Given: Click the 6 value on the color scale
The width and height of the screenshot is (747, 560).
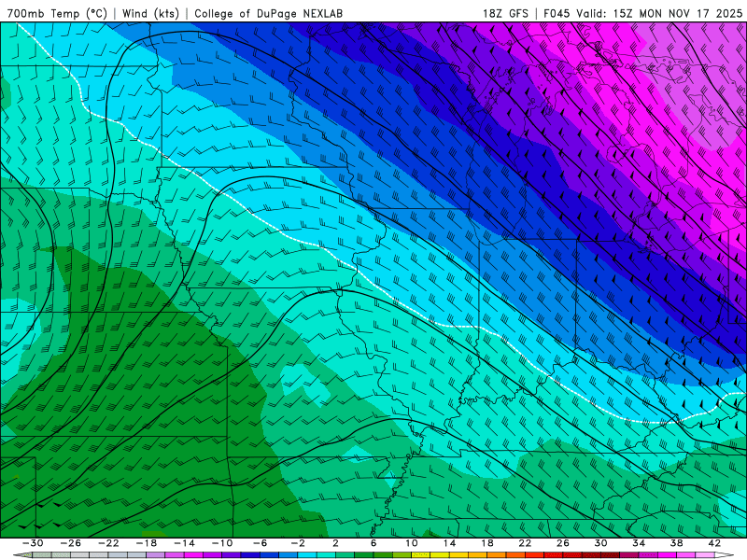Looking at the screenshot, I should pyautogui.click(x=373, y=543).
